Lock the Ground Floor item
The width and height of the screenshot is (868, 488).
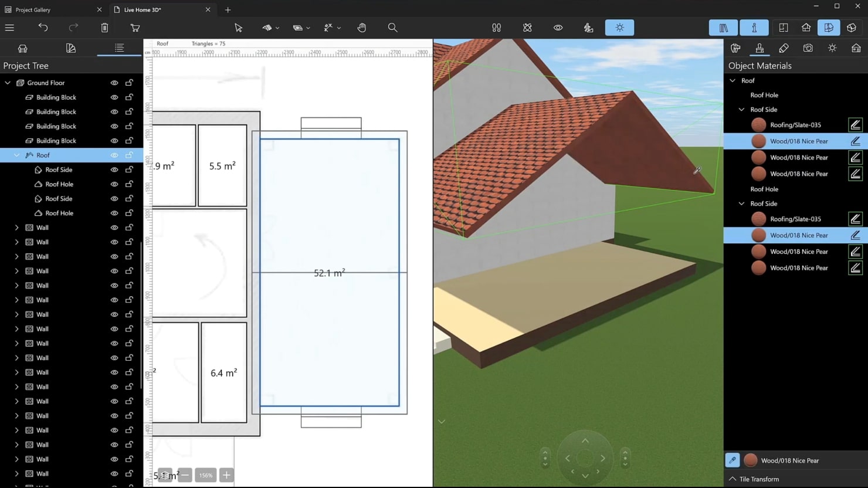click(129, 83)
